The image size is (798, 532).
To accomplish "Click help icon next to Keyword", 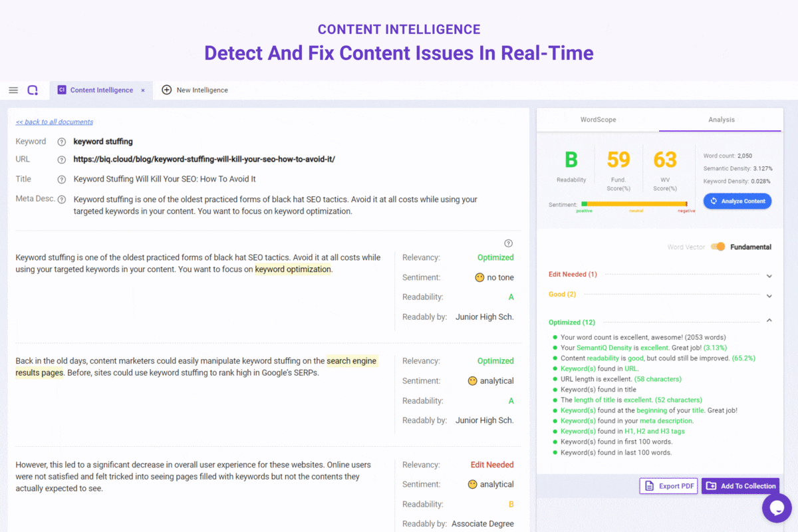I will coord(62,142).
